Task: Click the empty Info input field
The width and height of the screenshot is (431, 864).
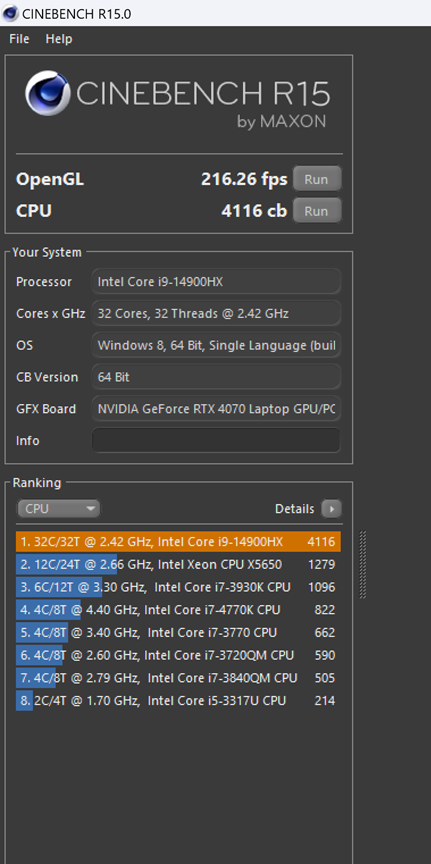Action: pos(216,441)
